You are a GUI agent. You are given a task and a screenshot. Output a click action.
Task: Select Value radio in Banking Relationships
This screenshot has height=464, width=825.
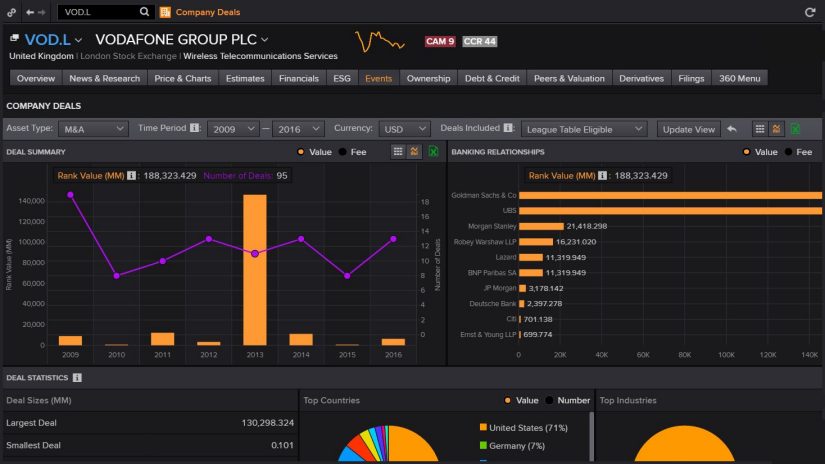746,152
